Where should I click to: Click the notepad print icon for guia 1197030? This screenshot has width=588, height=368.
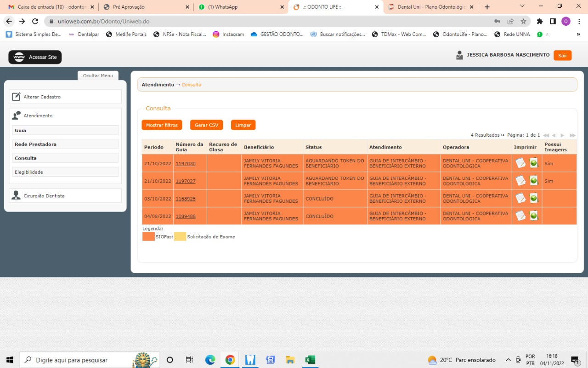tap(520, 163)
